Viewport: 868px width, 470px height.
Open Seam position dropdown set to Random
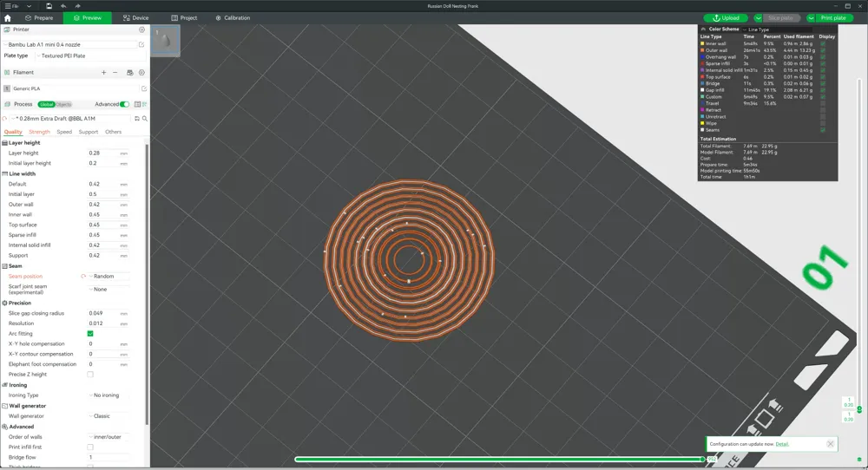(109, 276)
